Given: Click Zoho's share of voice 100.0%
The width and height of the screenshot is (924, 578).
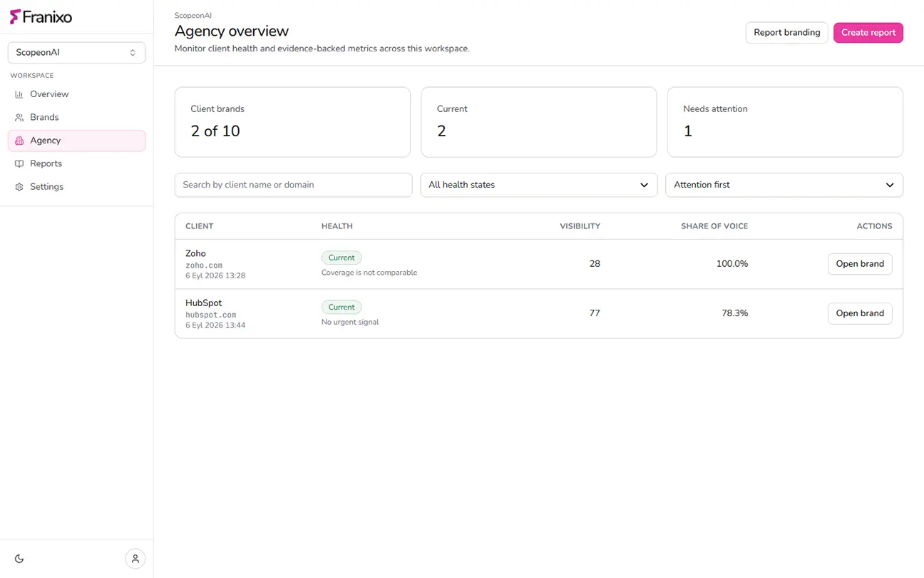Looking at the screenshot, I should click(732, 264).
